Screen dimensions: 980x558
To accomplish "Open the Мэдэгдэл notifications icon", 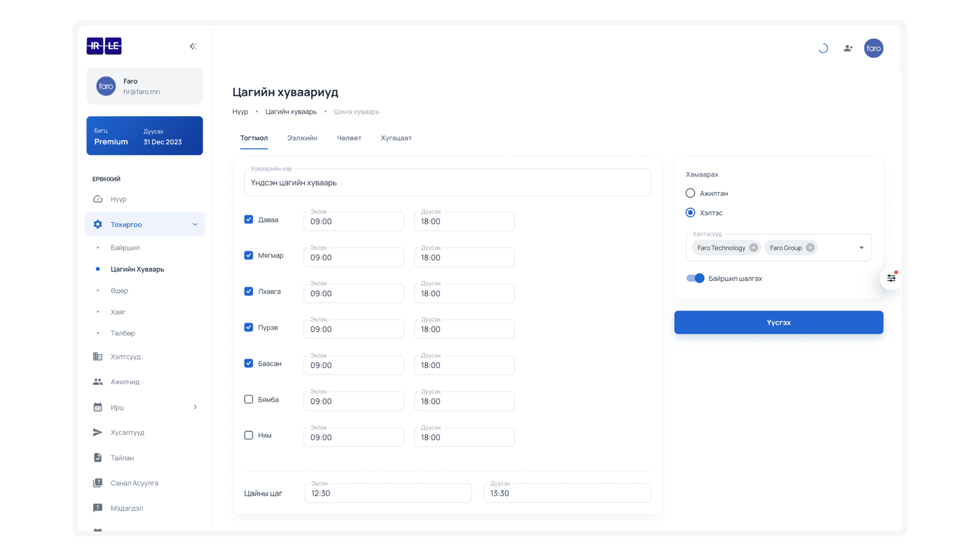I will point(97,508).
